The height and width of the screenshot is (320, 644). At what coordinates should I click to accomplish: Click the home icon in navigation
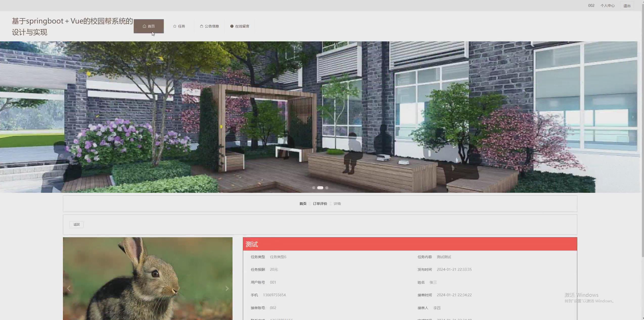(144, 26)
